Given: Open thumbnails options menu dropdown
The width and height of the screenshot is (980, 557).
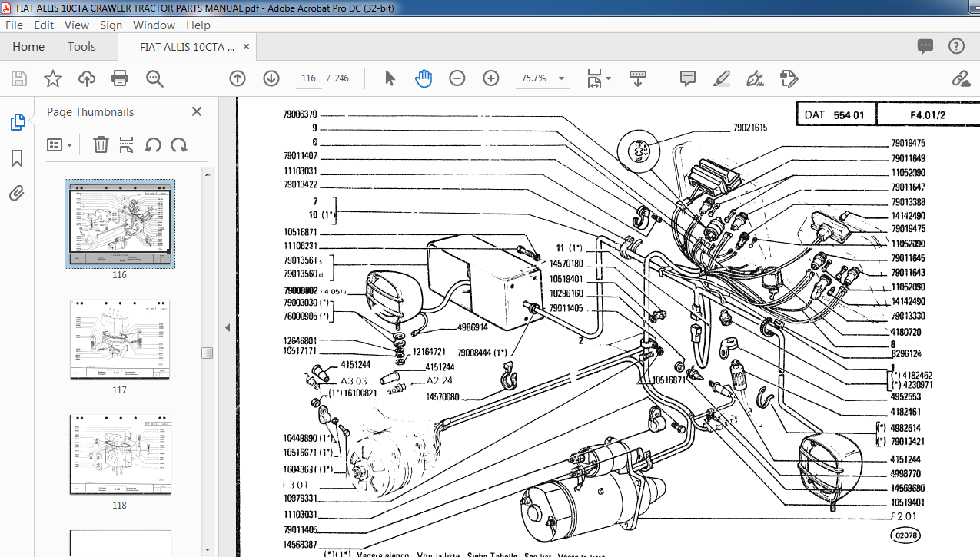Looking at the screenshot, I should coord(60,144).
